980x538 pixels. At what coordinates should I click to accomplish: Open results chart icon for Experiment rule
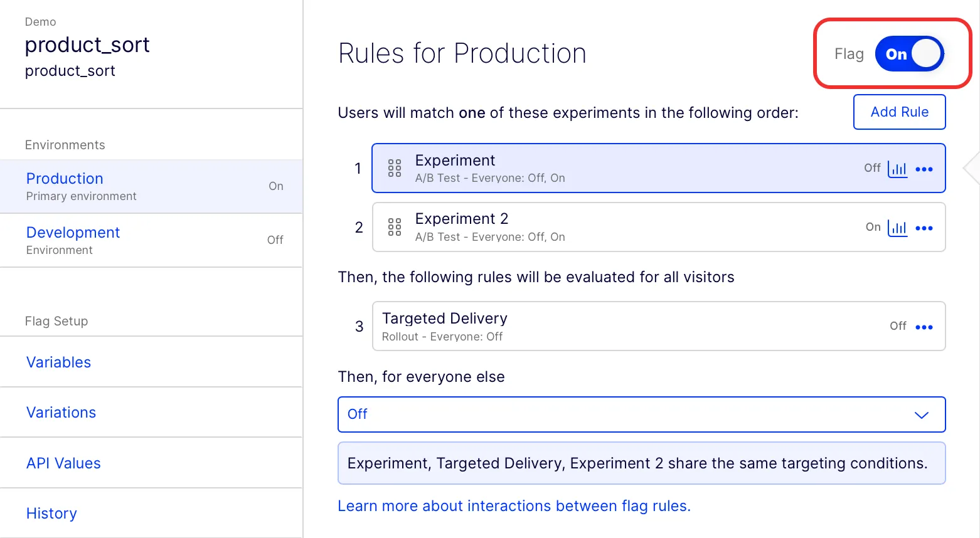pyautogui.click(x=898, y=169)
